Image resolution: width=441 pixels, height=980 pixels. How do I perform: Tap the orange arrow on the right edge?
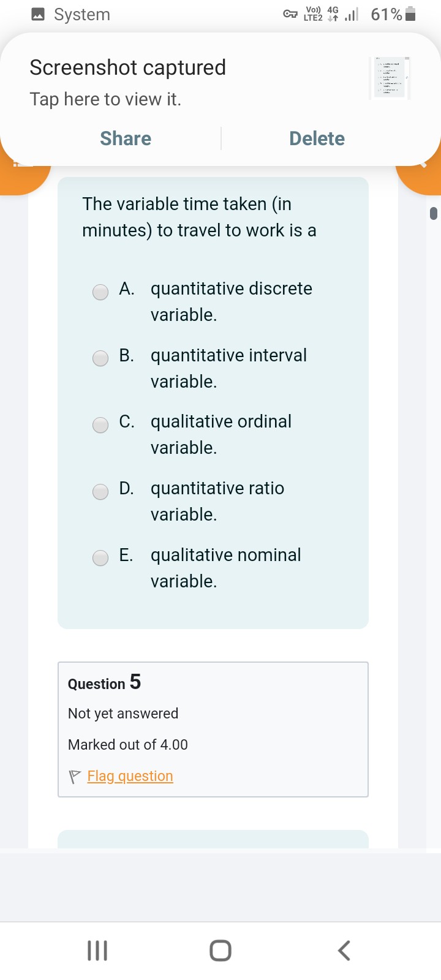tap(424, 164)
